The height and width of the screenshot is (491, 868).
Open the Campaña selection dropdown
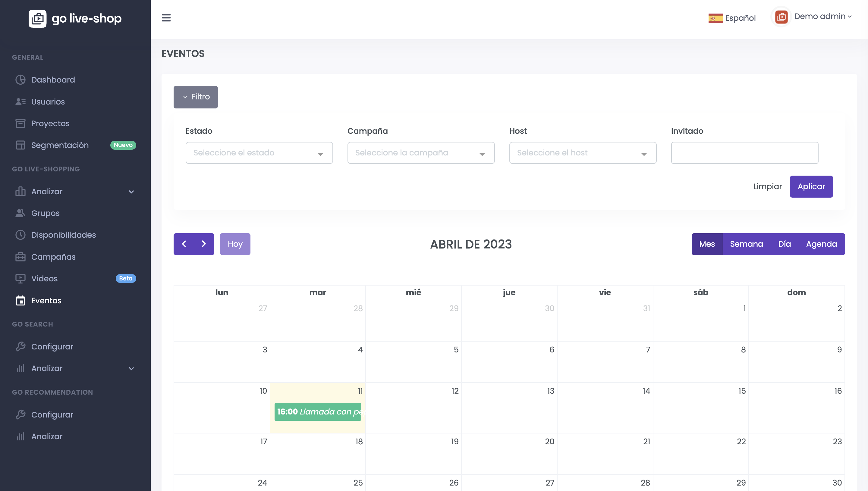[421, 153]
